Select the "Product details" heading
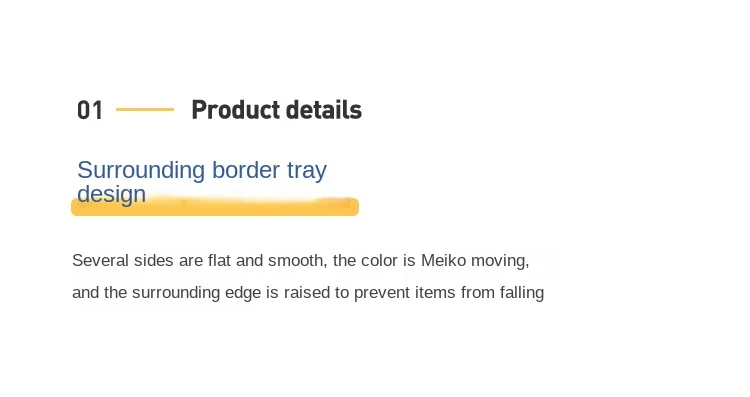This screenshot has width=750, height=397. point(276,110)
